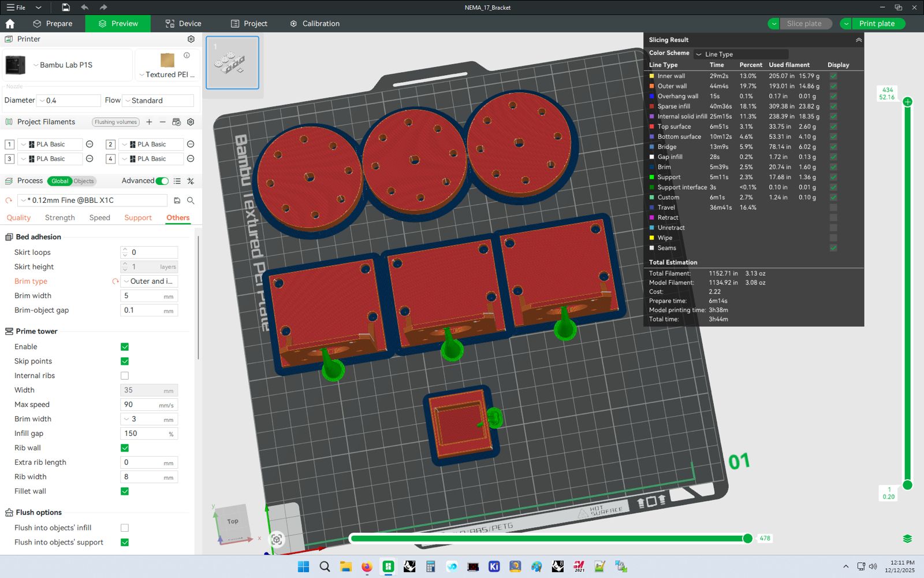
Task: Click save preset icon beside process profile
Action: pyautogui.click(x=177, y=201)
